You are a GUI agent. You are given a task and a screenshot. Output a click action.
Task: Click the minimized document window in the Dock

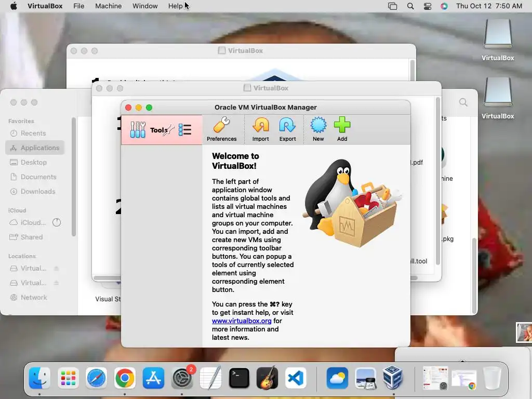(435, 378)
